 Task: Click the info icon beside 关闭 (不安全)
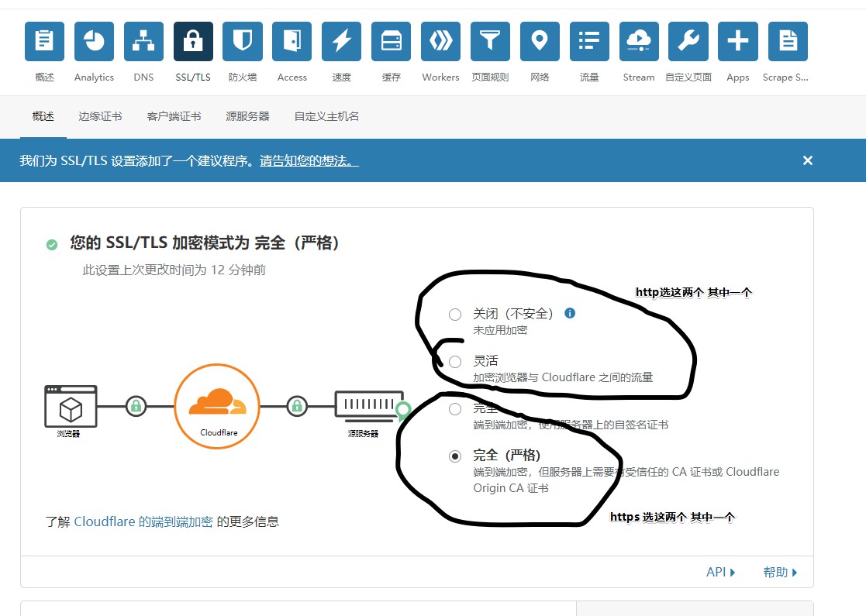click(570, 314)
